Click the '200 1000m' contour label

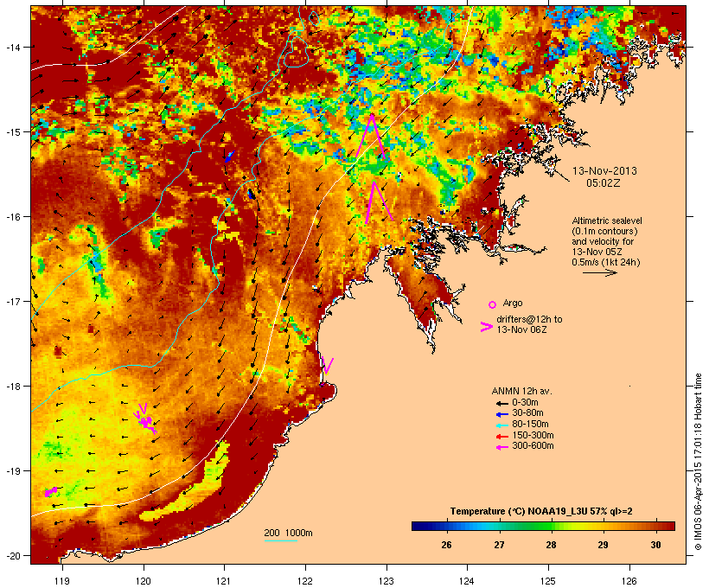pyautogui.click(x=288, y=533)
